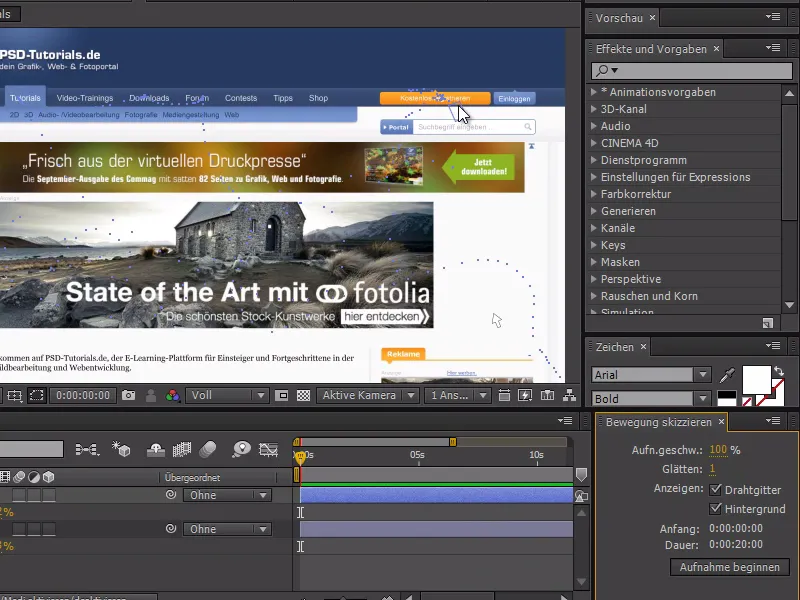Open first layer's Ohne parent dropdown
The height and width of the screenshot is (600, 800).
[x=228, y=495]
